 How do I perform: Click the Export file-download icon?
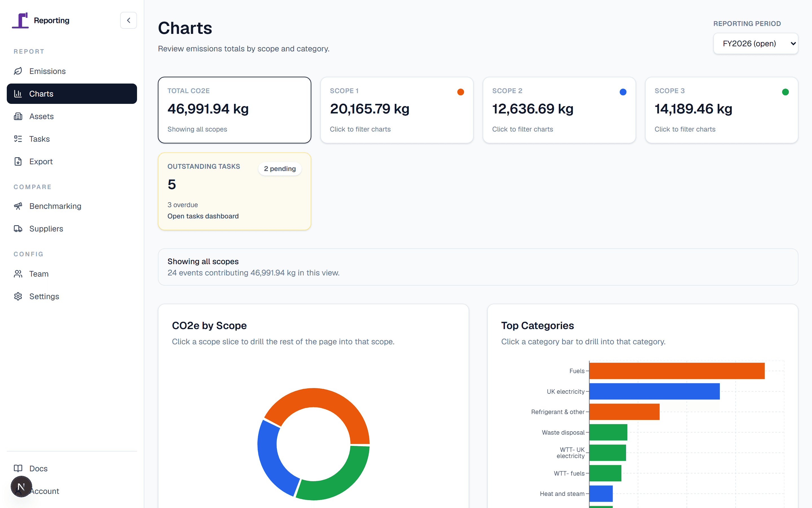[18, 161]
